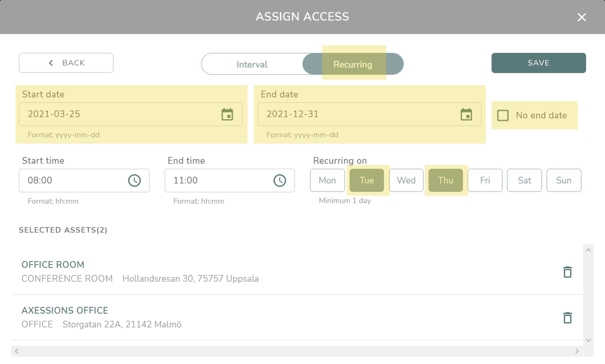Click the OFFICE ROOM asset title
The height and width of the screenshot is (364, 605).
coord(53,265)
